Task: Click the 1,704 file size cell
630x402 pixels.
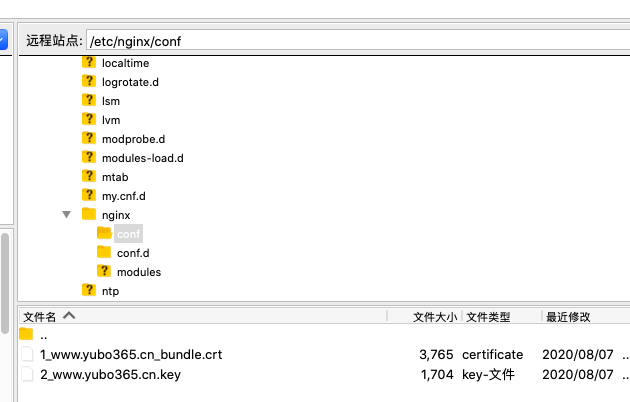Action: point(437,375)
